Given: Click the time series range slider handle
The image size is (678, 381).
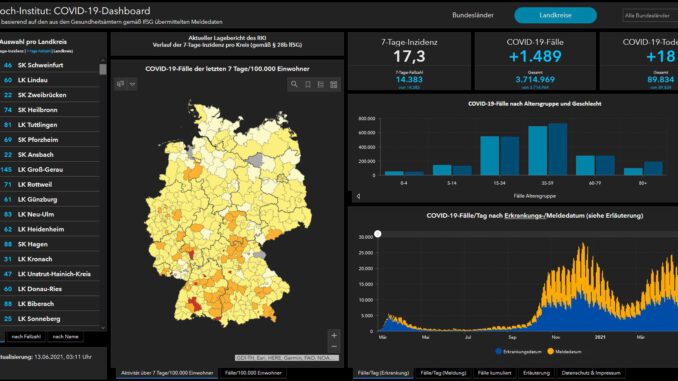Looking at the screenshot, I should [377, 234].
